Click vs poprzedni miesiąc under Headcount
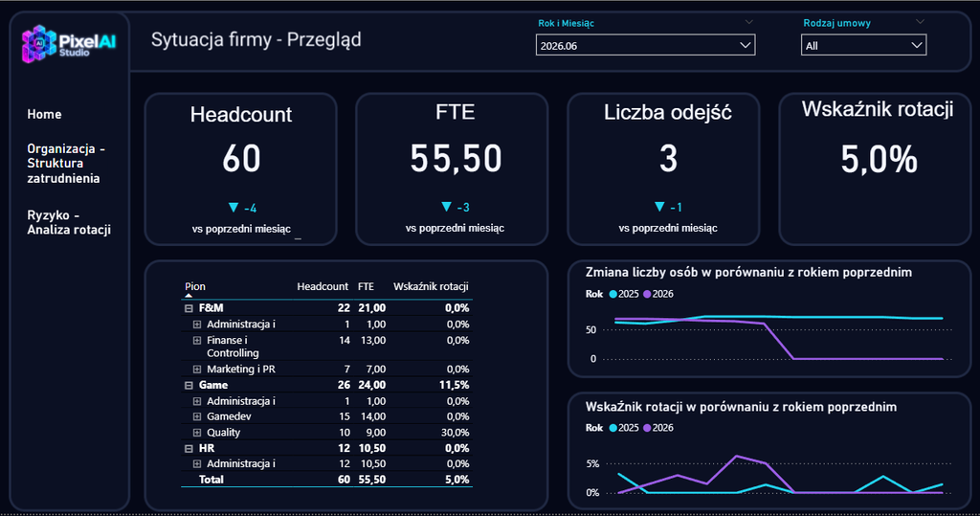This screenshot has width=980, height=516. click(x=241, y=230)
